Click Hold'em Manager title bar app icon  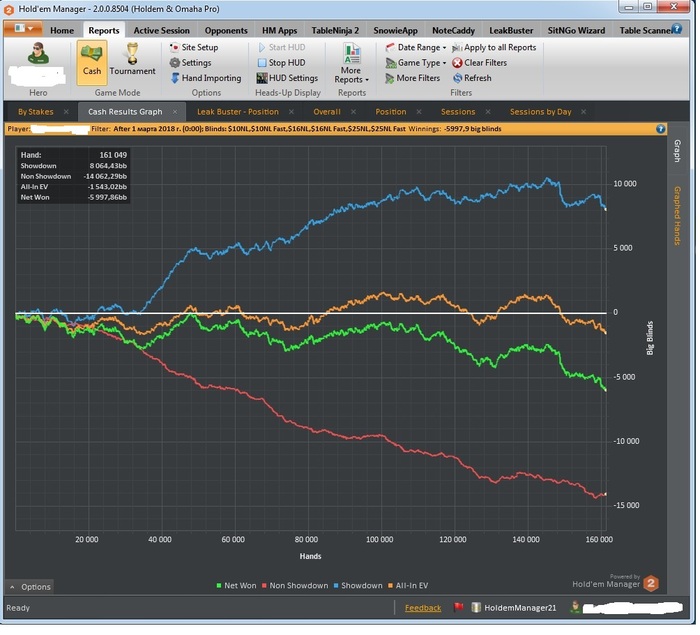pyautogui.click(x=9, y=9)
